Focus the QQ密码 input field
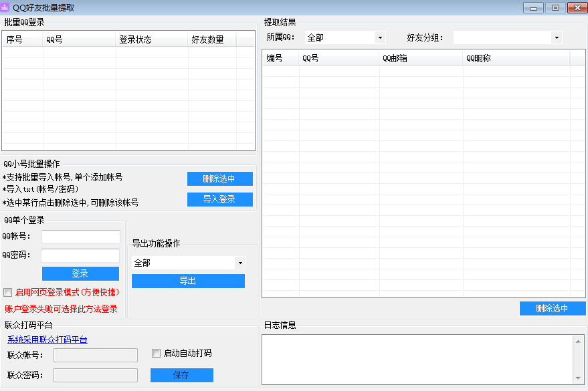The height and width of the screenshot is (391, 588). coord(80,255)
